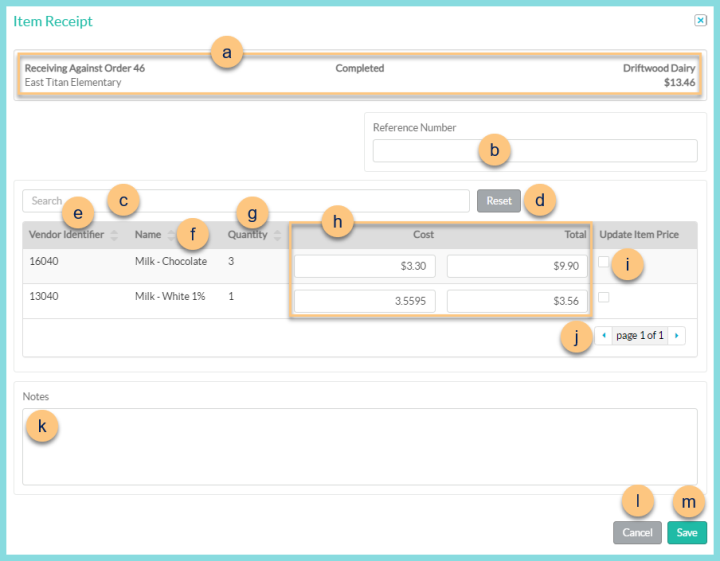Click the Search input field
The image size is (720, 561).
pyautogui.click(x=246, y=201)
